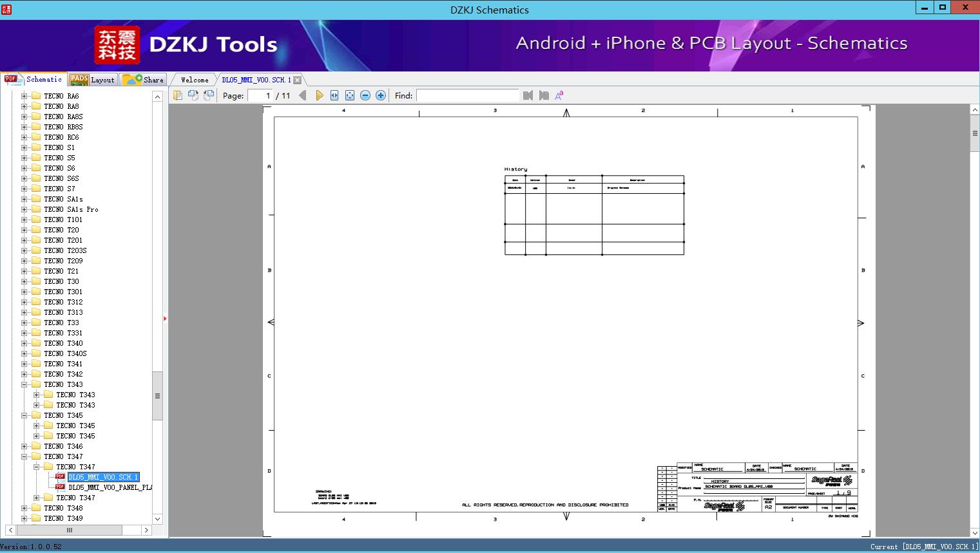This screenshot has width=980, height=553.
Task: Fit the whole page in view
Action: (350, 95)
